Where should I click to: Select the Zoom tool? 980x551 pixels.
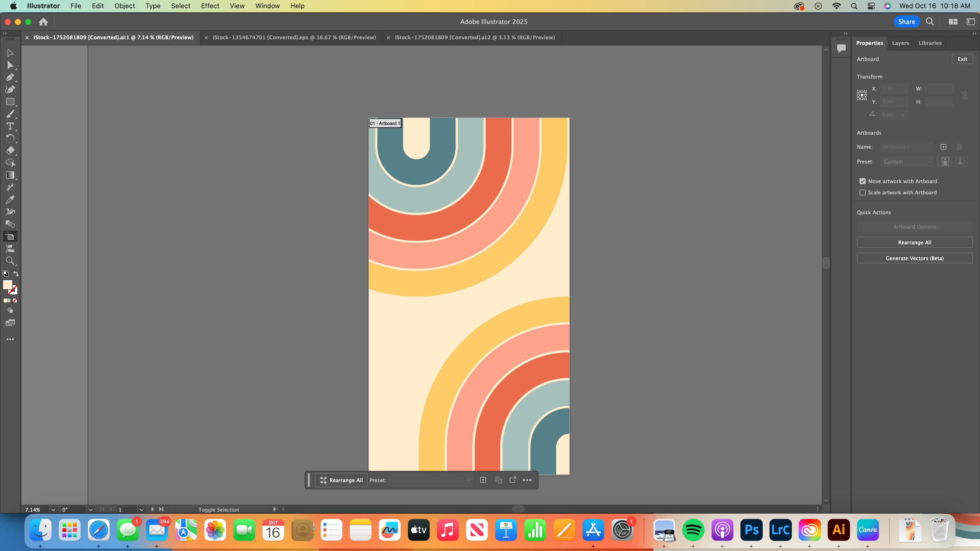pyautogui.click(x=10, y=261)
